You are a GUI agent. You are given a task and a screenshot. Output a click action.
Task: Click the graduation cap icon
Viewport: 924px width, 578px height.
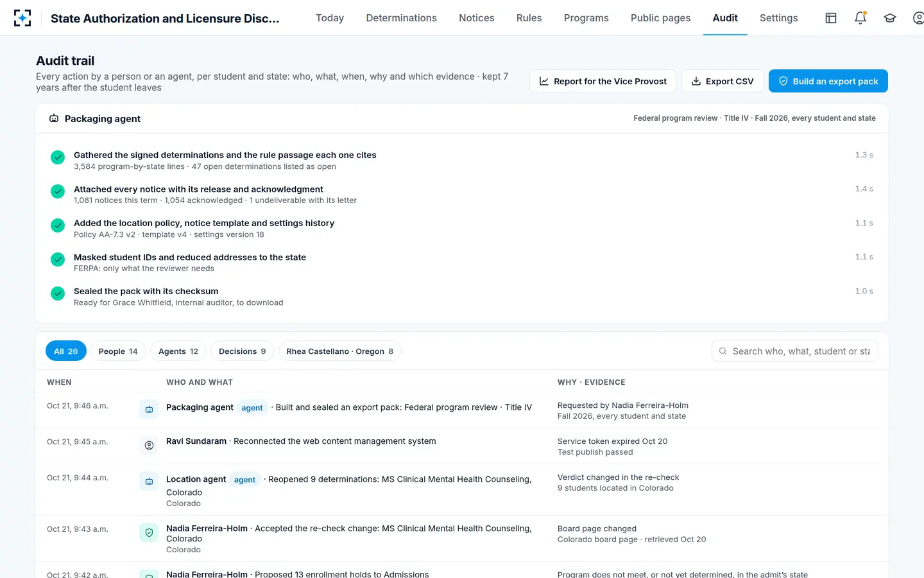click(x=890, y=18)
